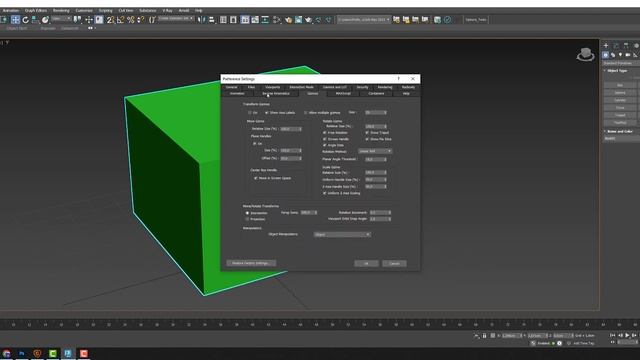Toggle Screen Handle checkbox
The height and width of the screenshot is (360, 640).
coord(325,139)
